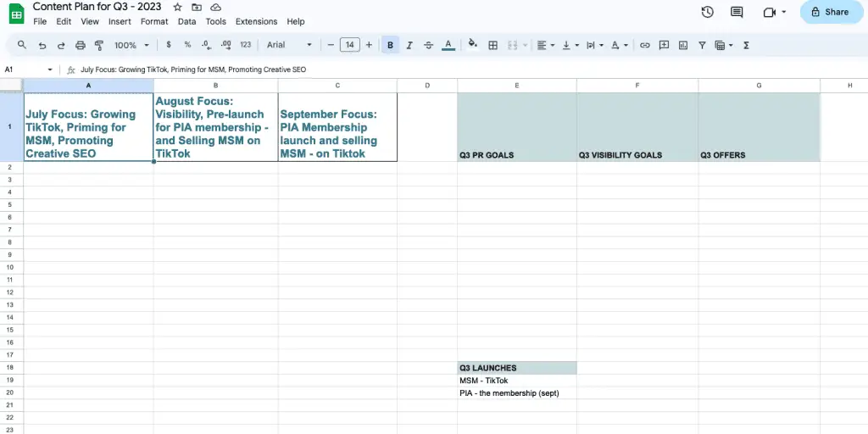Open version history clock icon
Image resolution: width=868 pixels, height=434 pixels.
708,12
